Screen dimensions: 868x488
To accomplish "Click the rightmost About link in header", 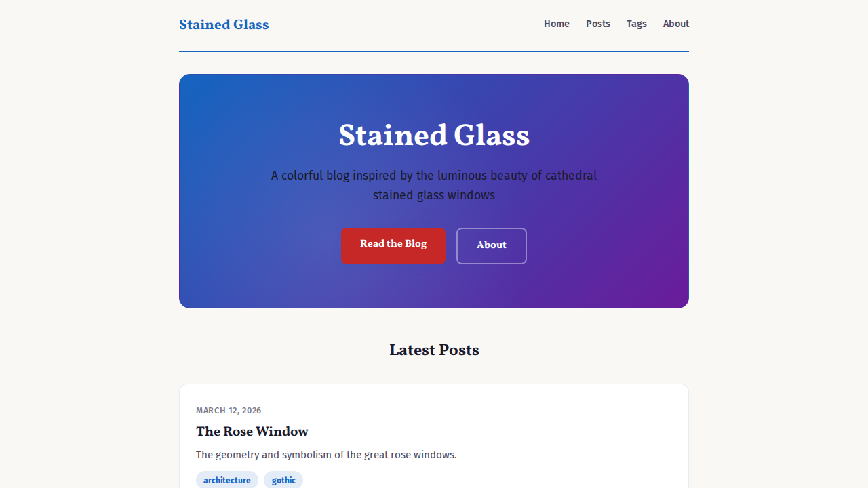I will 675,24.
